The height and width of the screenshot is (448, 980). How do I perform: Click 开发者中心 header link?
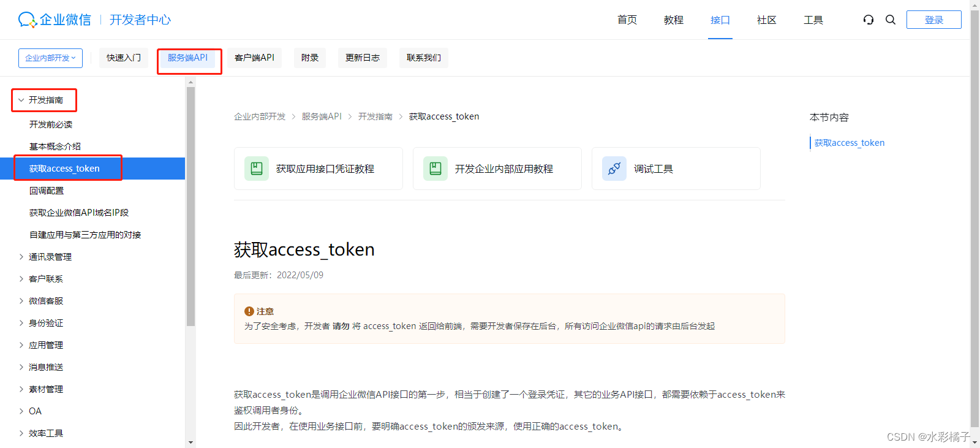140,20
